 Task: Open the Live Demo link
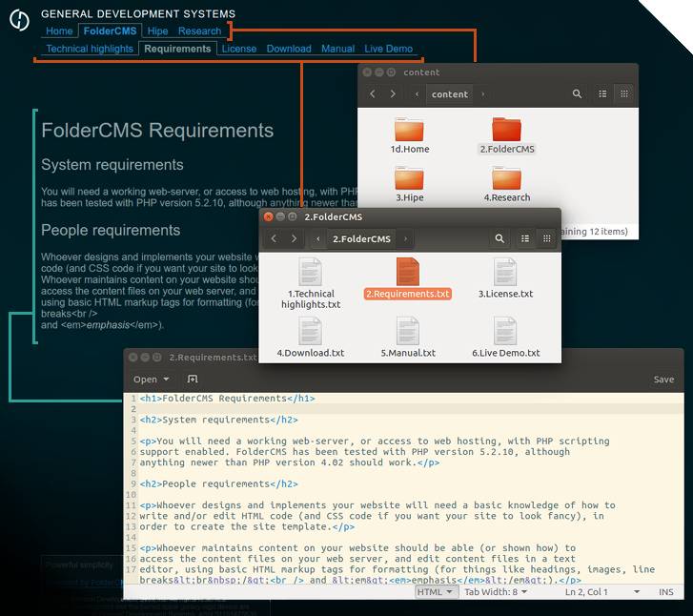click(389, 49)
